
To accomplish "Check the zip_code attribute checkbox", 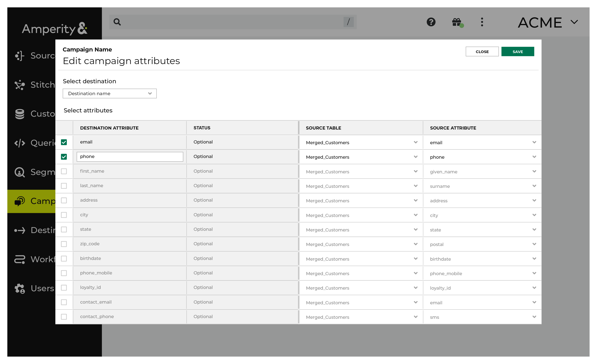I will [x=64, y=244].
